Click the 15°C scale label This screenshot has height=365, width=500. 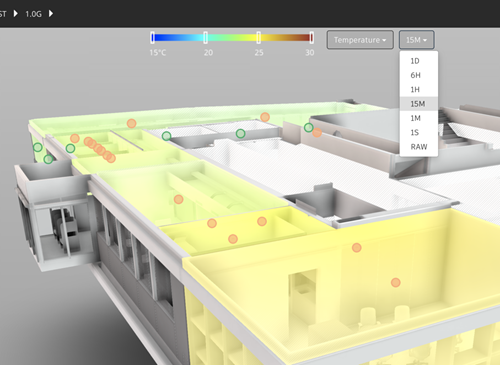tap(158, 53)
